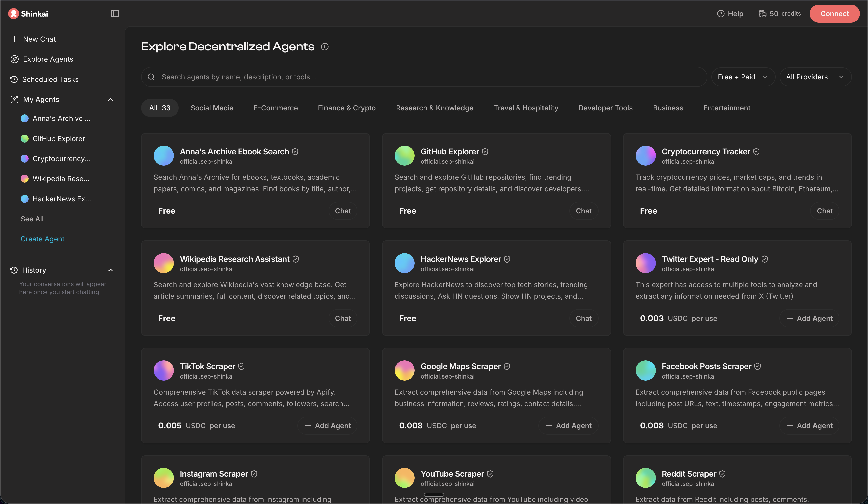Image resolution: width=868 pixels, height=504 pixels.
Task: Toggle the sidebar panel visibility icon
Action: (x=114, y=13)
